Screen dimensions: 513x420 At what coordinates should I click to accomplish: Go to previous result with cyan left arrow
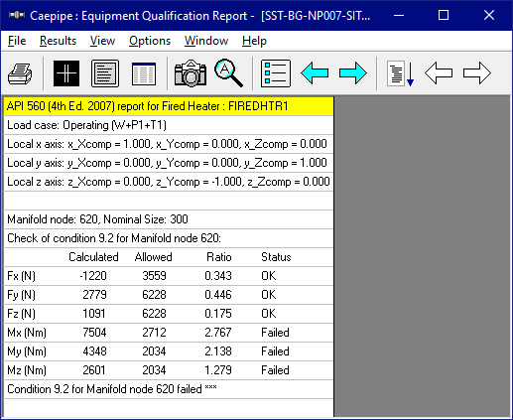pyautogui.click(x=315, y=73)
